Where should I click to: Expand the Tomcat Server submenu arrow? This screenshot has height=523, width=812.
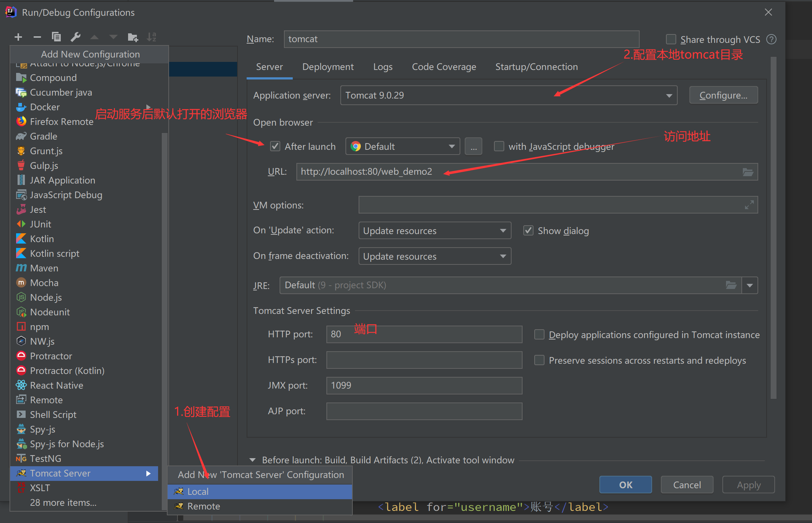pyautogui.click(x=148, y=474)
